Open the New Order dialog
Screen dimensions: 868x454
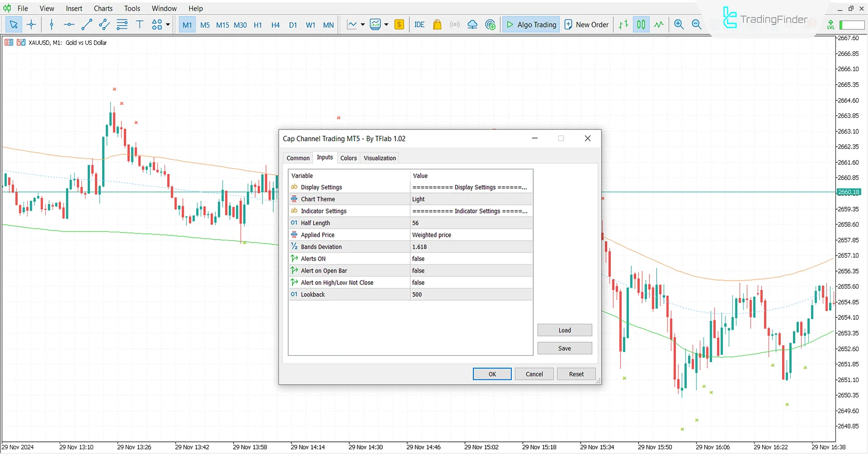pos(586,24)
